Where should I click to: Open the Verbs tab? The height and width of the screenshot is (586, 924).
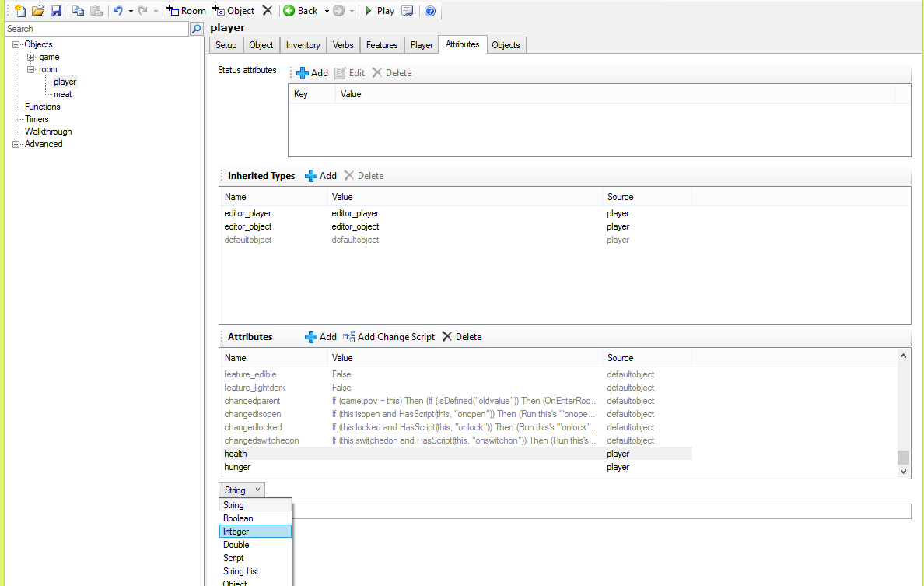point(343,45)
